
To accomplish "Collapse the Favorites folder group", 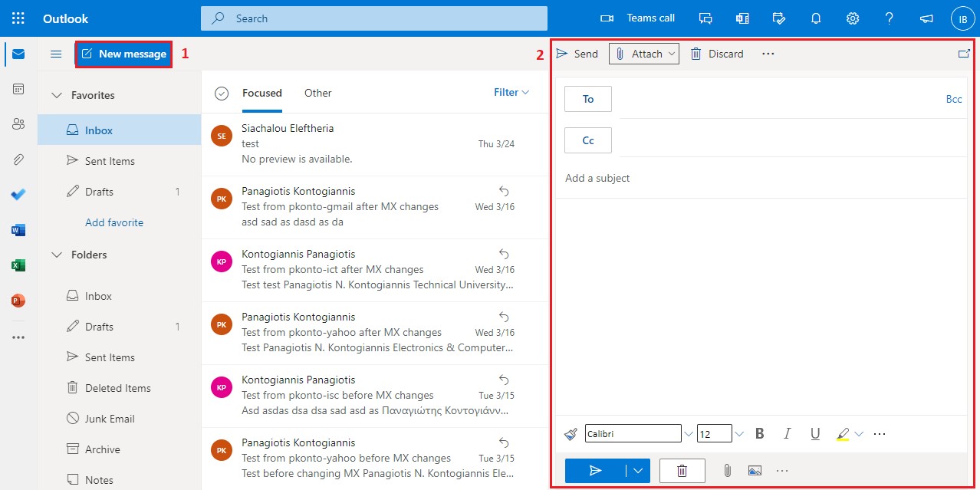I will pos(56,96).
